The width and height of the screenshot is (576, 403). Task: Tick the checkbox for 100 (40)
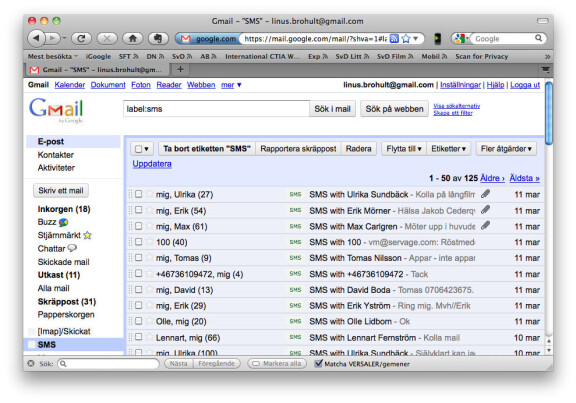pyautogui.click(x=138, y=242)
